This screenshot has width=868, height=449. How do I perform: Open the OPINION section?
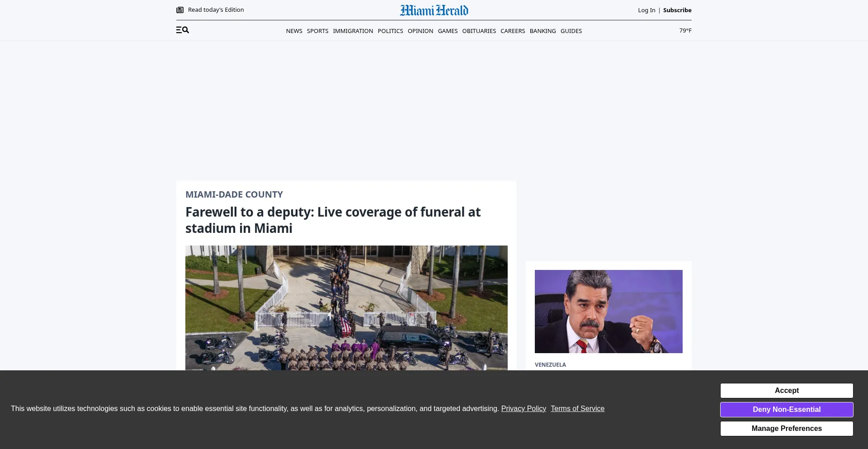[x=420, y=31]
